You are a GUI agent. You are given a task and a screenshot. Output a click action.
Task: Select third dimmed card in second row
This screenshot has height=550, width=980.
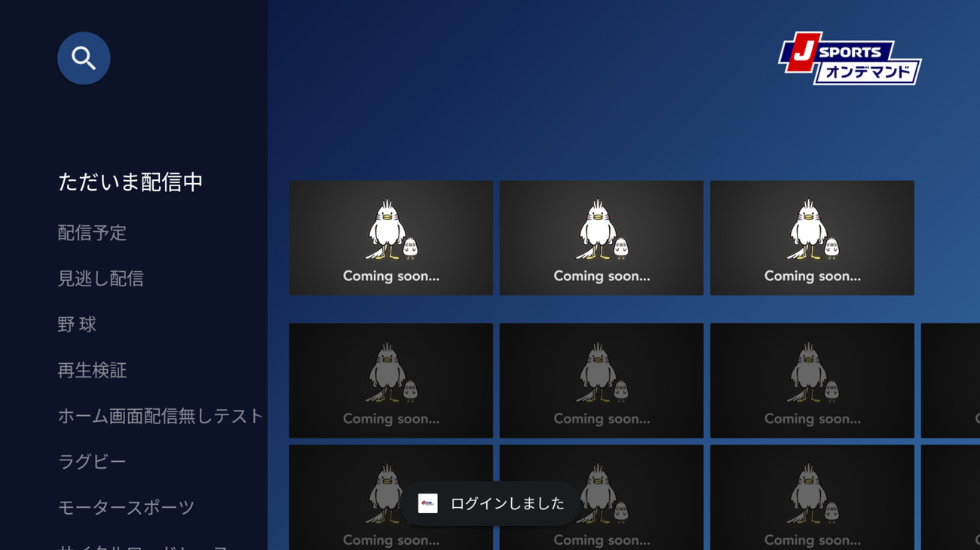(812, 380)
